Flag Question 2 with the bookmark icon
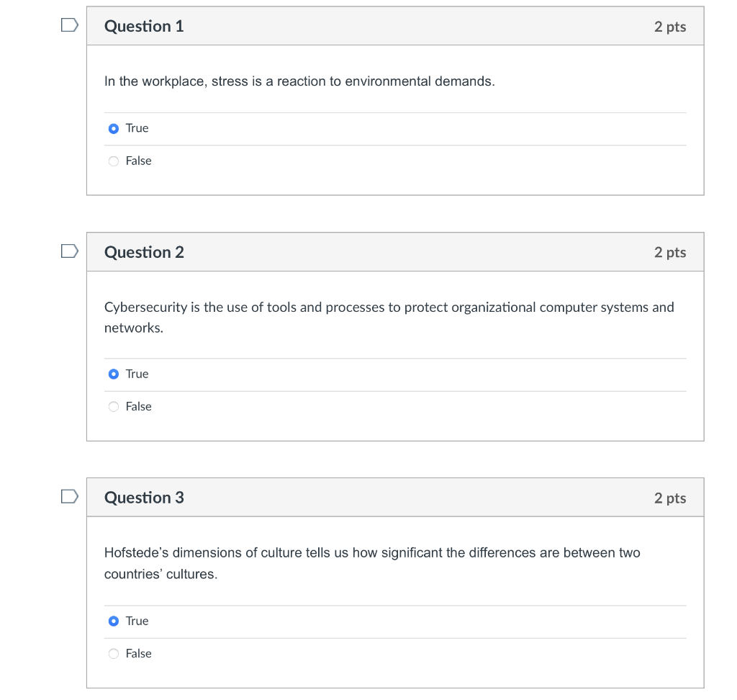This screenshot has height=700, width=737. [x=68, y=251]
